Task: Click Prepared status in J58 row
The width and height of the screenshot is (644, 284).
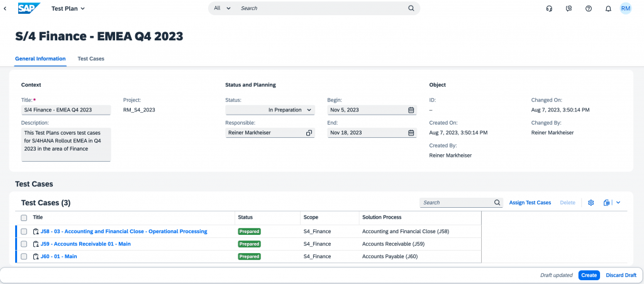Action: pos(249,231)
